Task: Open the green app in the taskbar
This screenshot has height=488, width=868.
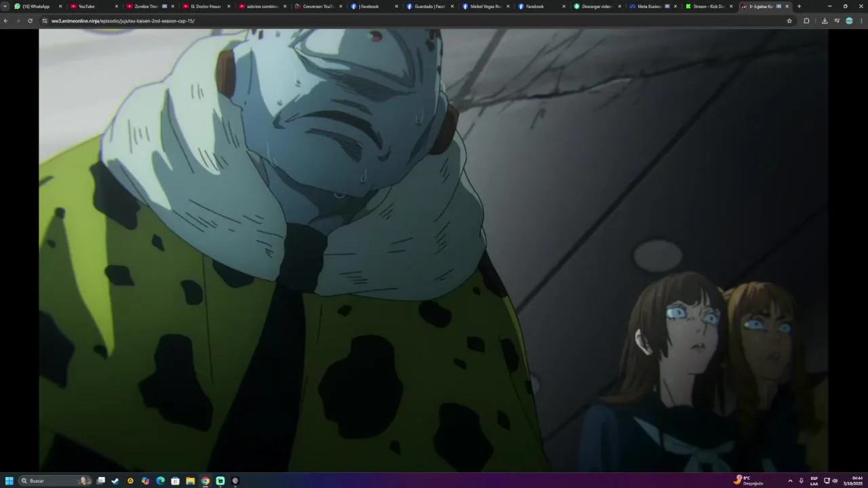Action: click(220, 481)
